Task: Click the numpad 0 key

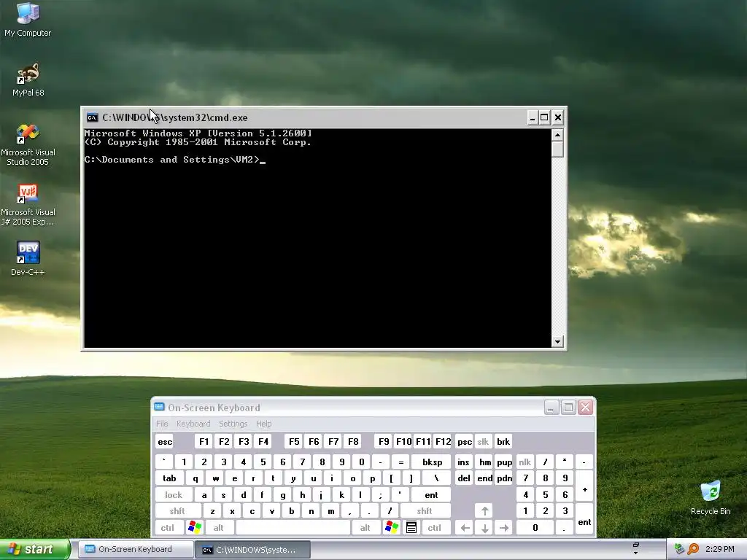Action: tap(535, 528)
